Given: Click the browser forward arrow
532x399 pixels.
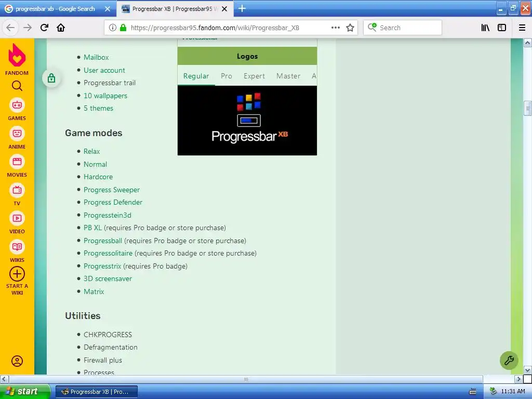Looking at the screenshot, I should [28, 28].
